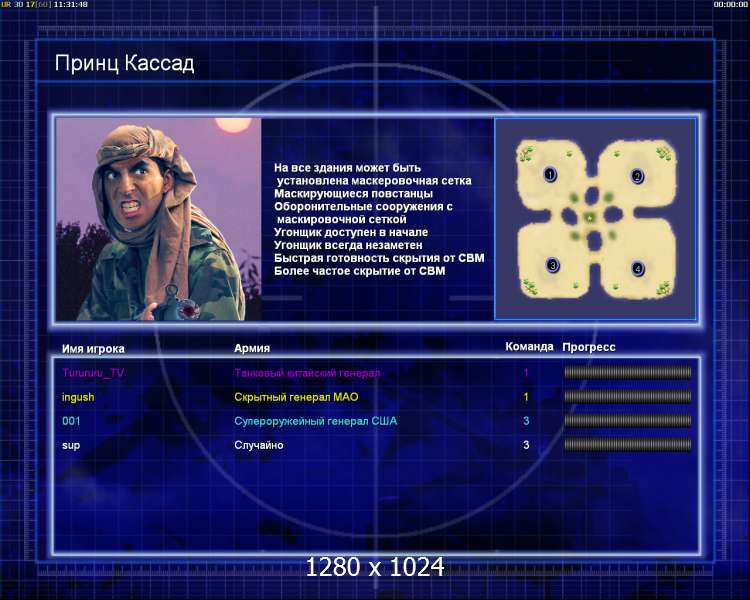The image size is (750, 600).
Task: Click 'Супероружейный генерал США' army entry
Action: coord(315,421)
